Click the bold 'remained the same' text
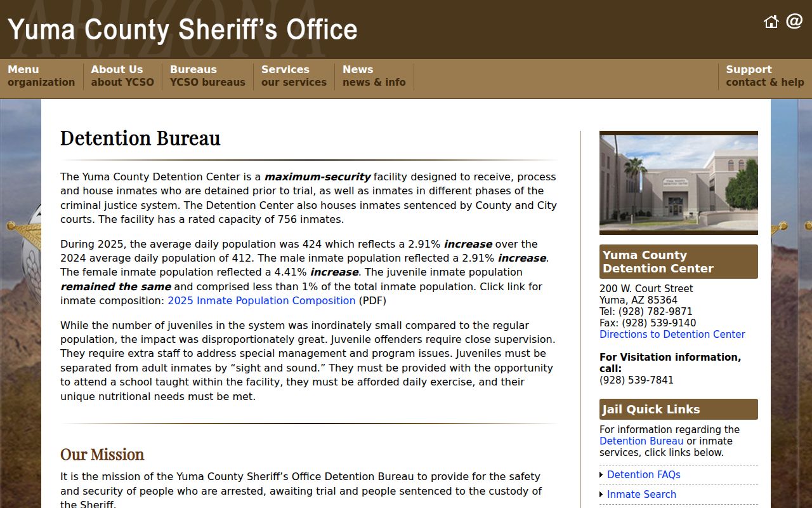The image size is (812, 508). point(115,286)
